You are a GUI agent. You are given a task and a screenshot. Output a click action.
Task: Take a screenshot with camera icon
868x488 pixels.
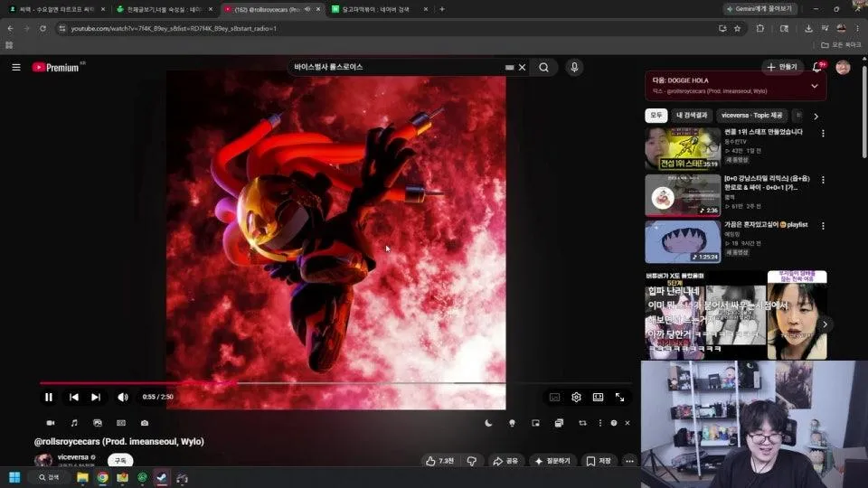(145, 423)
